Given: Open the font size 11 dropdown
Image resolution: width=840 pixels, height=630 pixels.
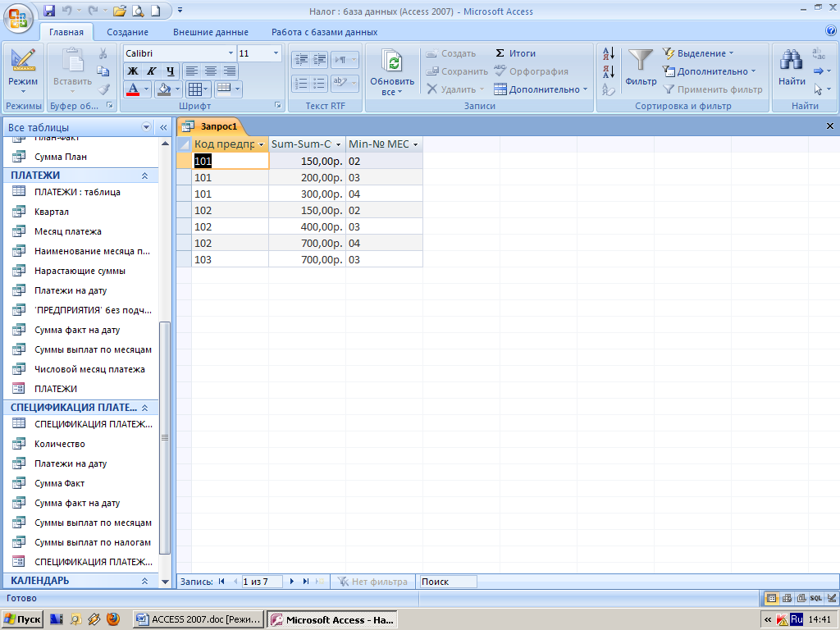Looking at the screenshot, I should 276,53.
